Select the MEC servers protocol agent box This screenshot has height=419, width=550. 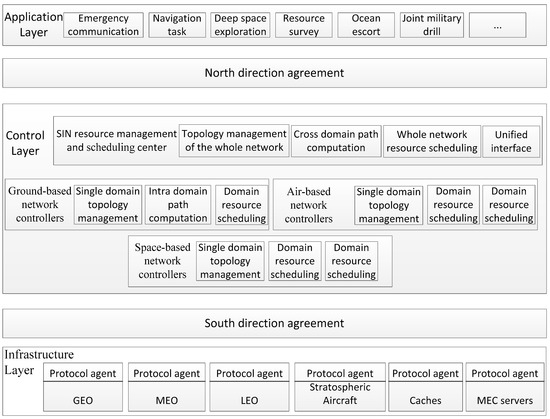(505, 387)
